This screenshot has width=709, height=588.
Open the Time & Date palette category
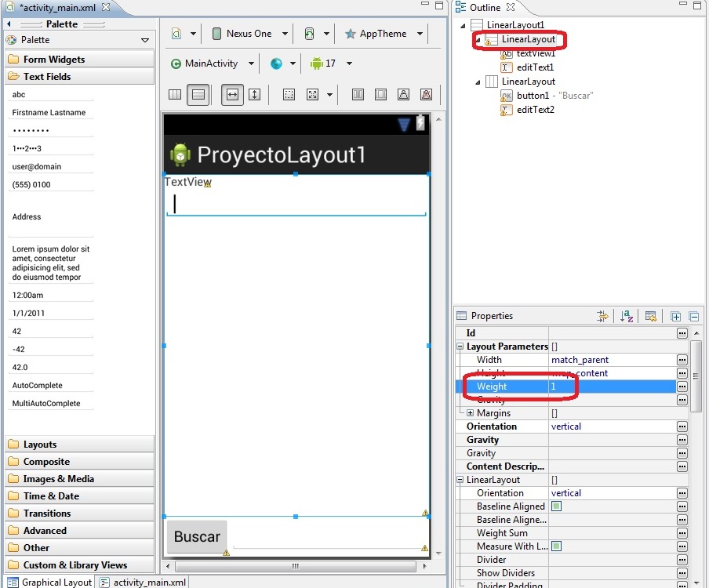(79, 496)
